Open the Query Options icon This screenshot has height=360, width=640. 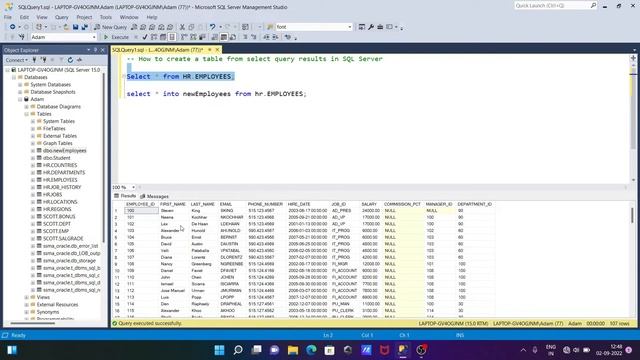163,37
